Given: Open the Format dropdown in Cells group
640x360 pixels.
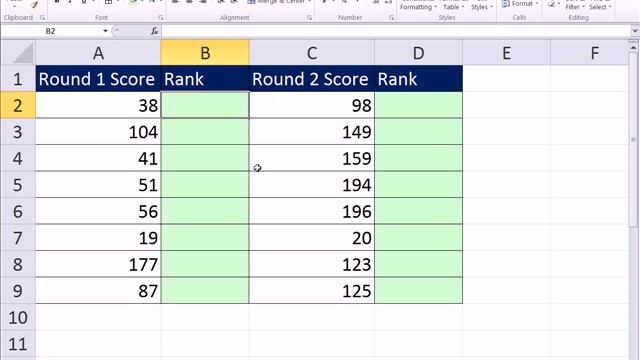Looking at the screenshot, I should (x=520, y=4).
